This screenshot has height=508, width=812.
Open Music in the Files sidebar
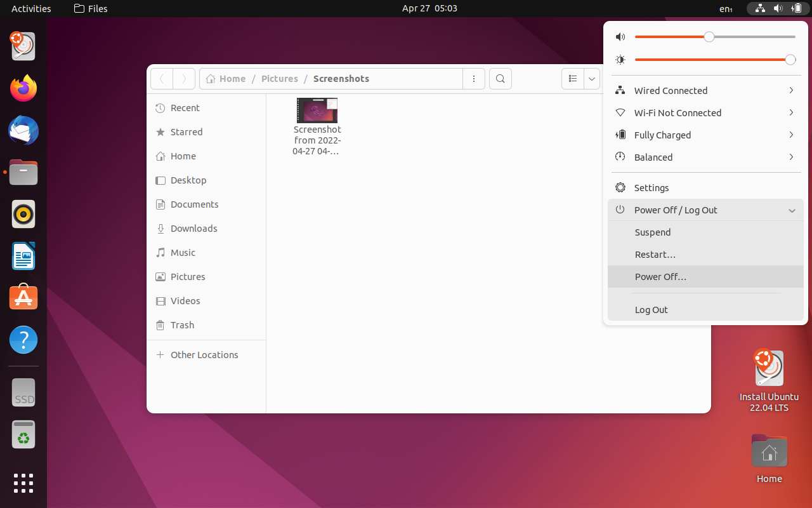pyautogui.click(x=206, y=253)
